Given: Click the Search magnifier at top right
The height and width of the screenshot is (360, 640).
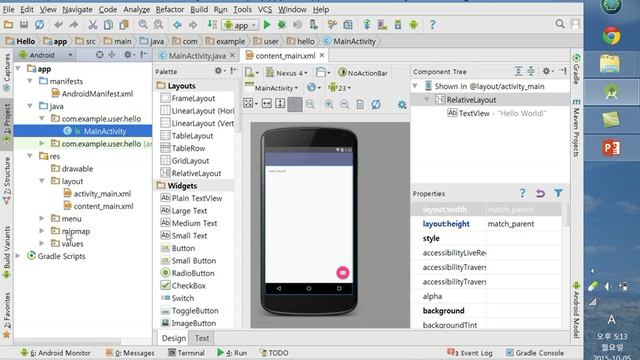Looking at the screenshot, I should click(x=560, y=24).
